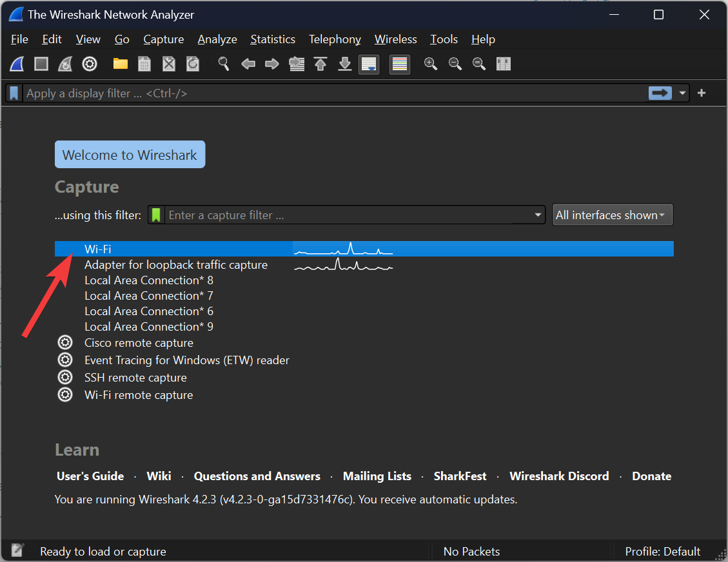
Task: Click the resize columns toolbar icon
Action: click(504, 64)
